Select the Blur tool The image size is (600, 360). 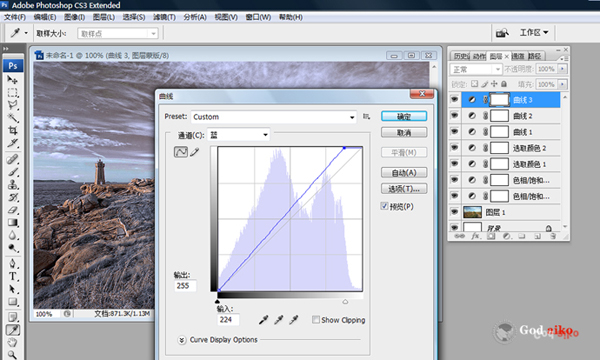[12, 235]
